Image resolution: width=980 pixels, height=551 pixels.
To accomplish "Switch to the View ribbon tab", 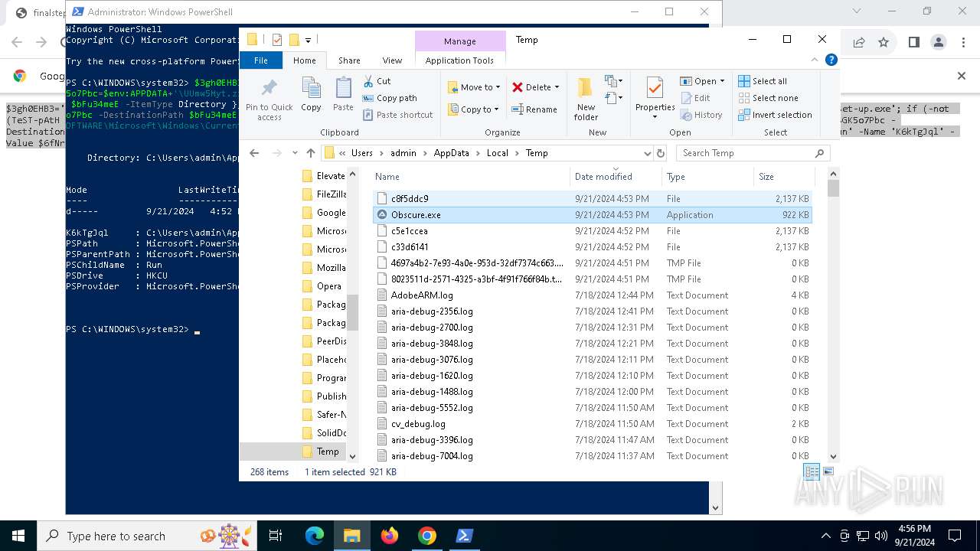I will tap(392, 60).
